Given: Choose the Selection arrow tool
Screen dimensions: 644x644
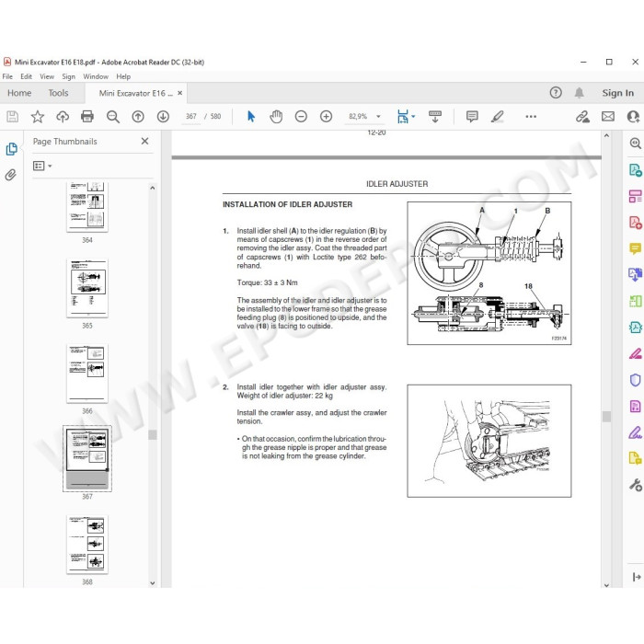Looking at the screenshot, I should coord(251,117).
